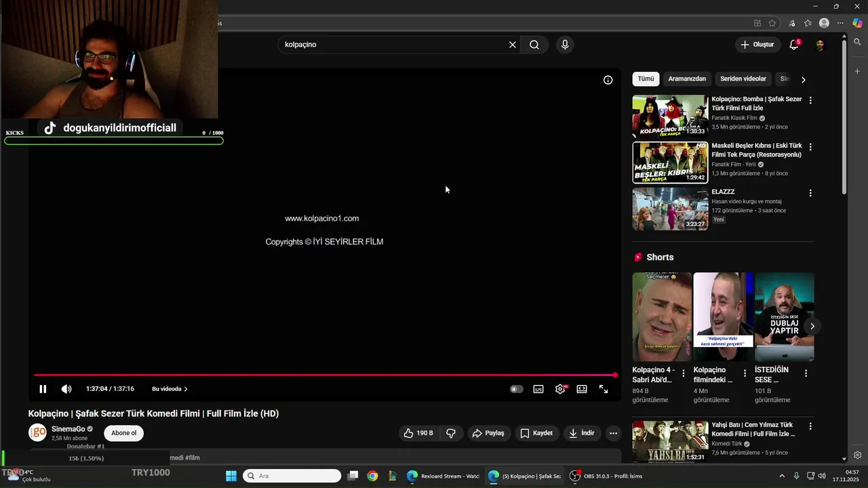Save video with Kaydet button
The image size is (868, 488).
point(536,433)
